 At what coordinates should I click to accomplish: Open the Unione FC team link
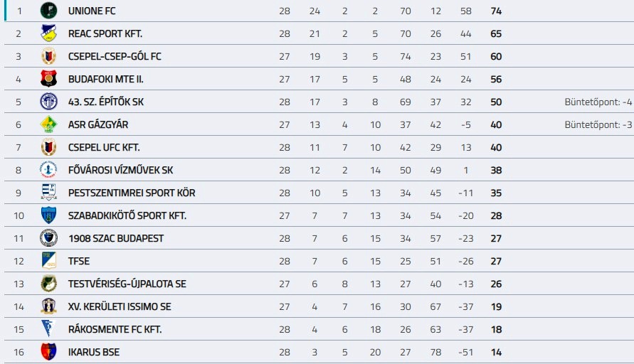coord(92,11)
